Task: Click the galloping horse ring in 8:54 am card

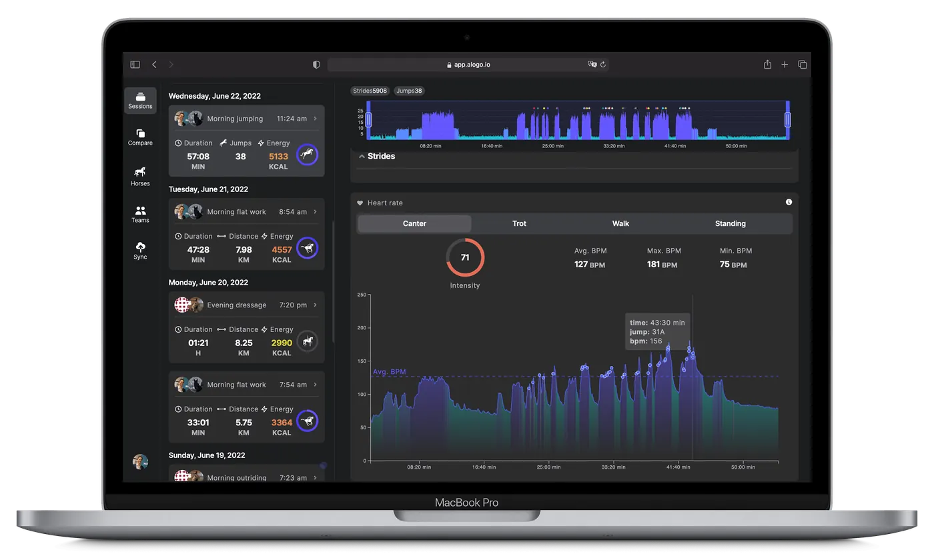Action: click(x=307, y=248)
